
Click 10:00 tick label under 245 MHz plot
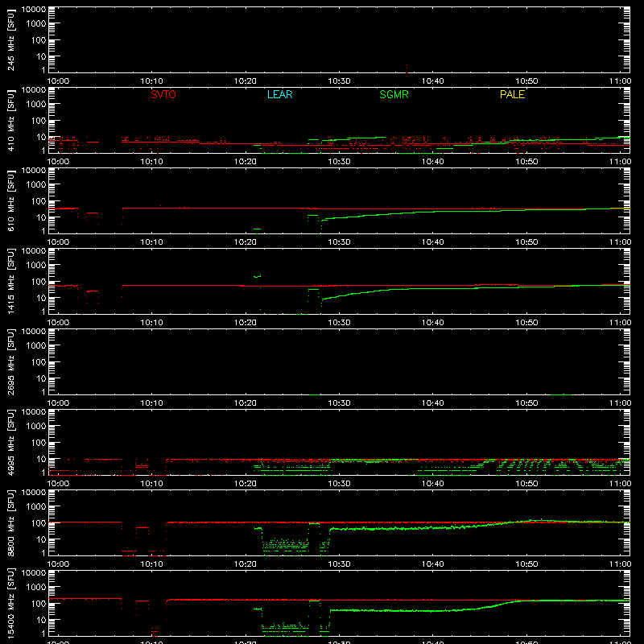pos(58,81)
